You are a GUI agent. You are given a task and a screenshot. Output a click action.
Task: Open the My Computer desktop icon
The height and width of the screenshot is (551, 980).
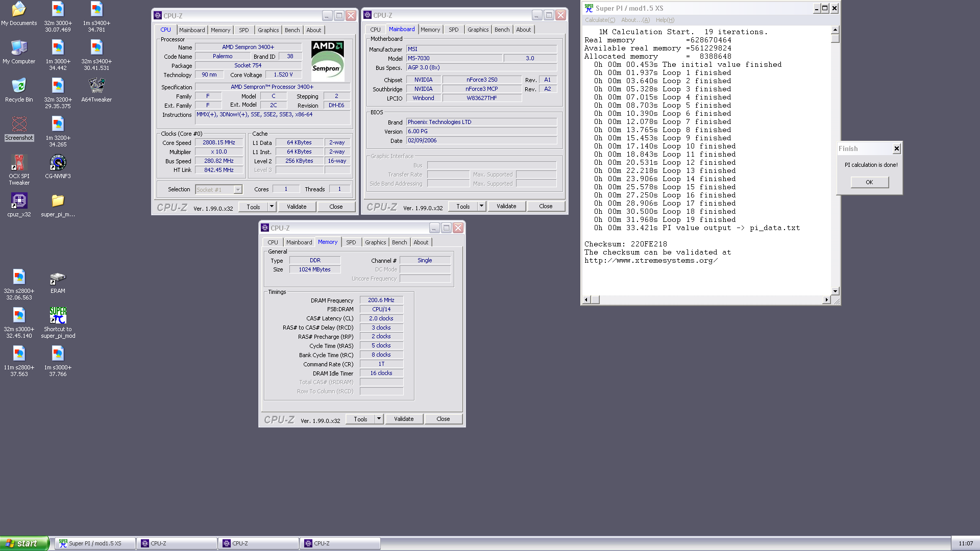pyautogui.click(x=19, y=52)
